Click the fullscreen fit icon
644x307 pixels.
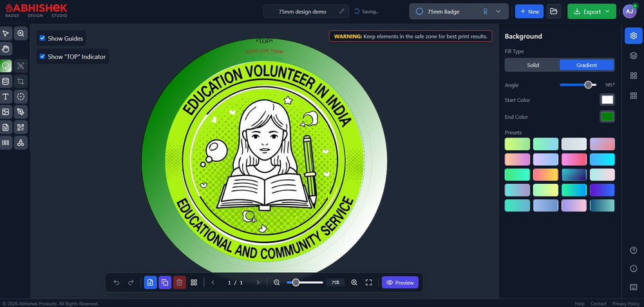tap(369, 282)
